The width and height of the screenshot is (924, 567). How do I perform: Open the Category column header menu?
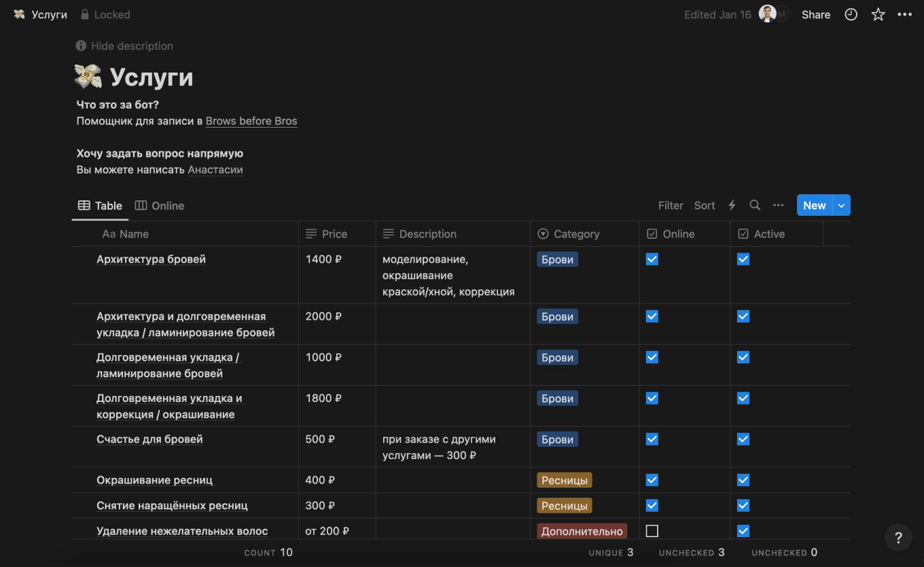coord(576,234)
